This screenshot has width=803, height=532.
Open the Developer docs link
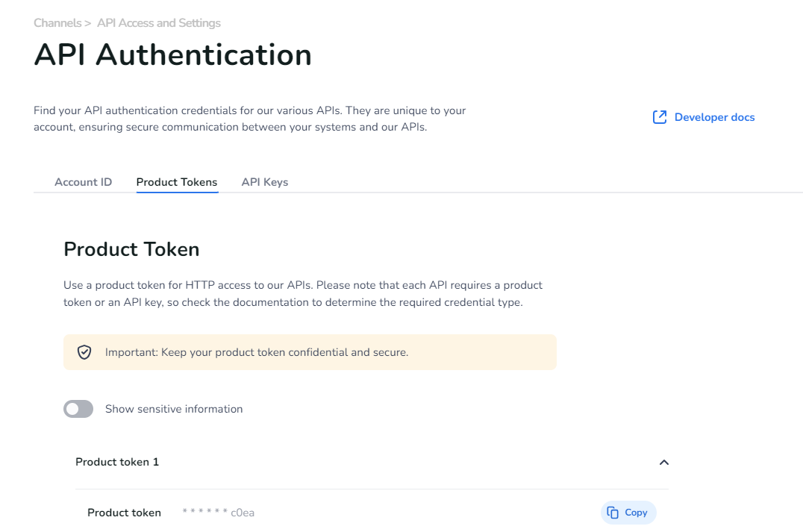pyautogui.click(x=714, y=117)
